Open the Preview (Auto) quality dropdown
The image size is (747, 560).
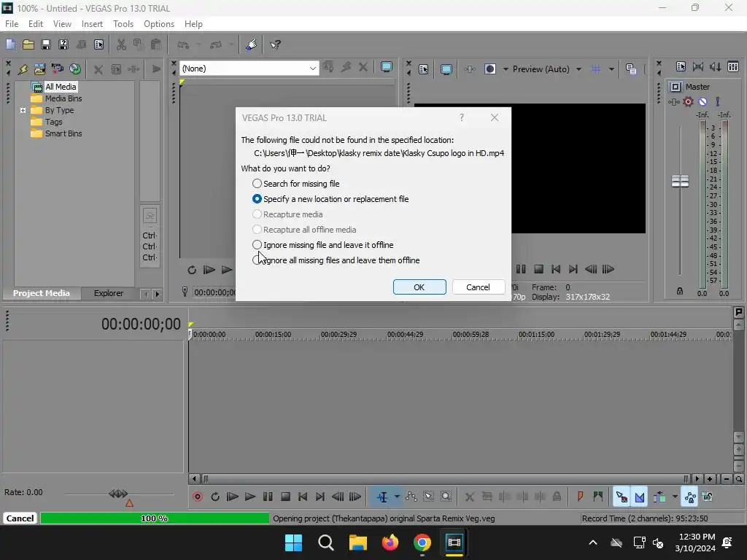pos(547,69)
